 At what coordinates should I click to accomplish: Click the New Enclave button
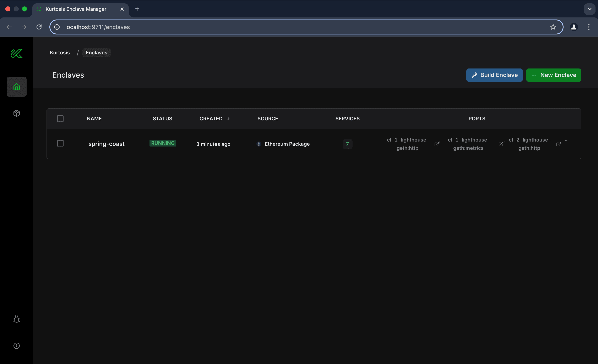click(x=554, y=75)
